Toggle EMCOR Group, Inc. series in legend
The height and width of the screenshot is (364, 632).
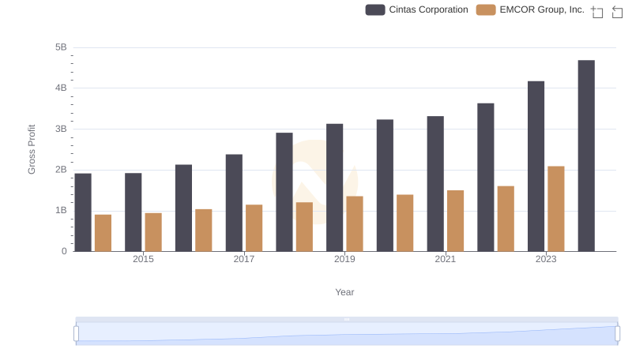[540, 9]
